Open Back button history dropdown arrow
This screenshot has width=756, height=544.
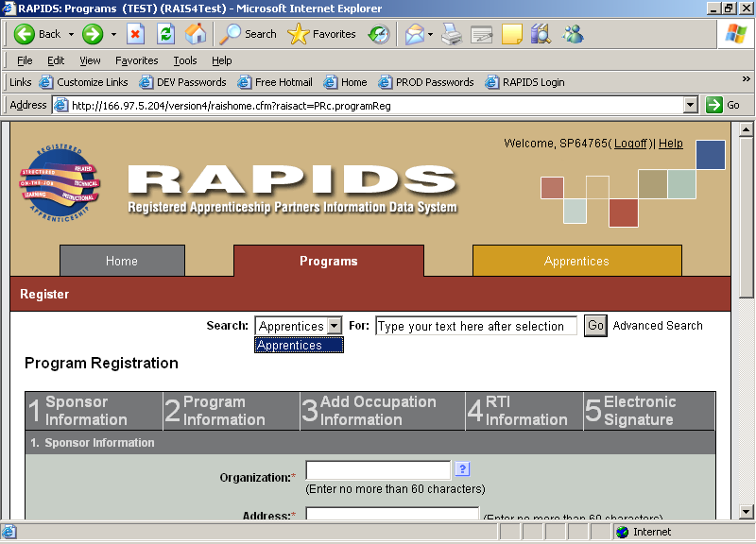click(71, 34)
